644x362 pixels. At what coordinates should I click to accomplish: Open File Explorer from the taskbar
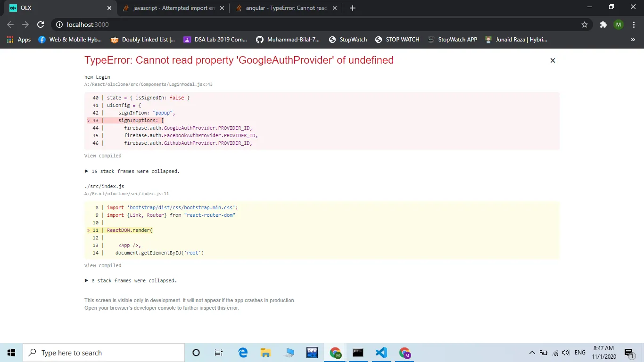[266, 353]
